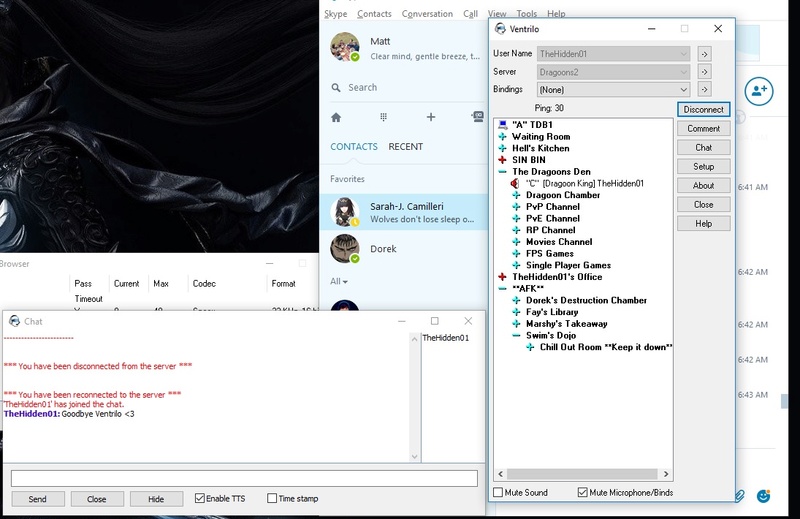Toggle Mute Sound checkbox

(498, 492)
